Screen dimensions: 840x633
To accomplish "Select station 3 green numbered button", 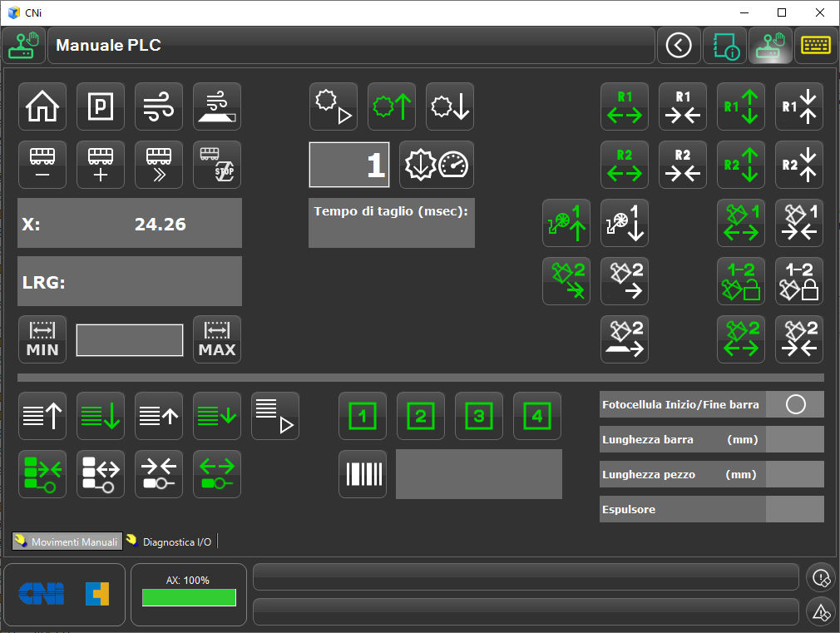I will [x=479, y=416].
